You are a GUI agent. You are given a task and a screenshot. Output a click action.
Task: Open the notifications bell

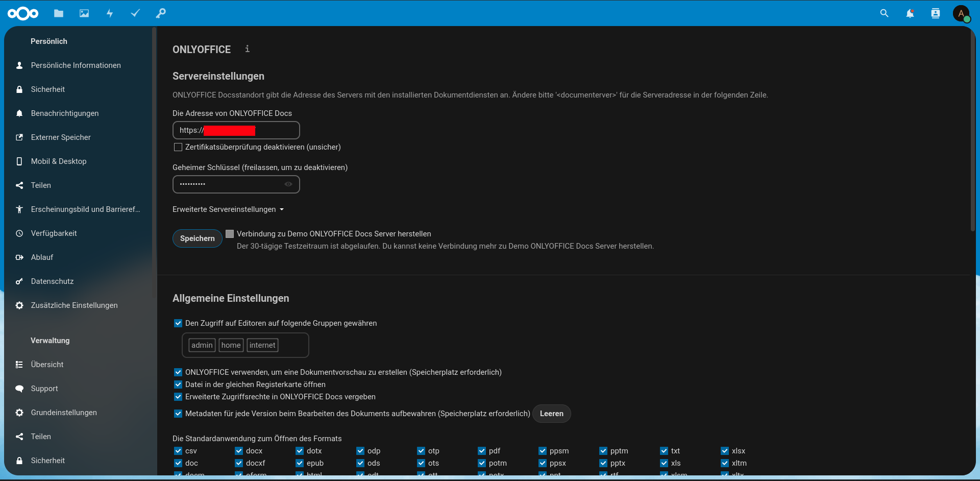[x=910, y=13]
